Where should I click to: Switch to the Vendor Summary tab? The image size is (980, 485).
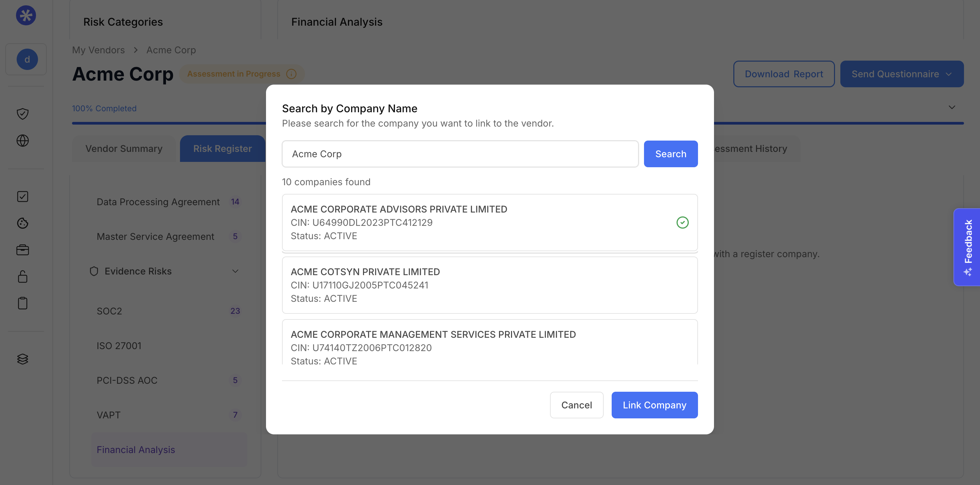(x=124, y=149)
